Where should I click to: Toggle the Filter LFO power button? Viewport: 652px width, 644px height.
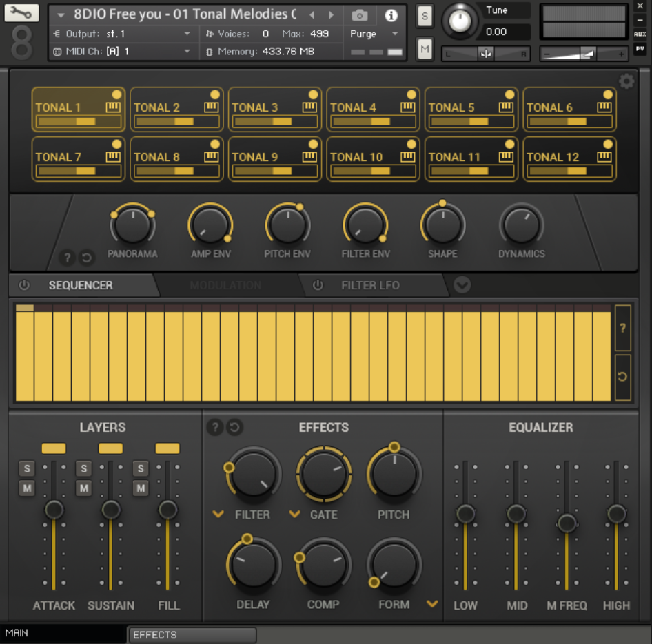318,285
